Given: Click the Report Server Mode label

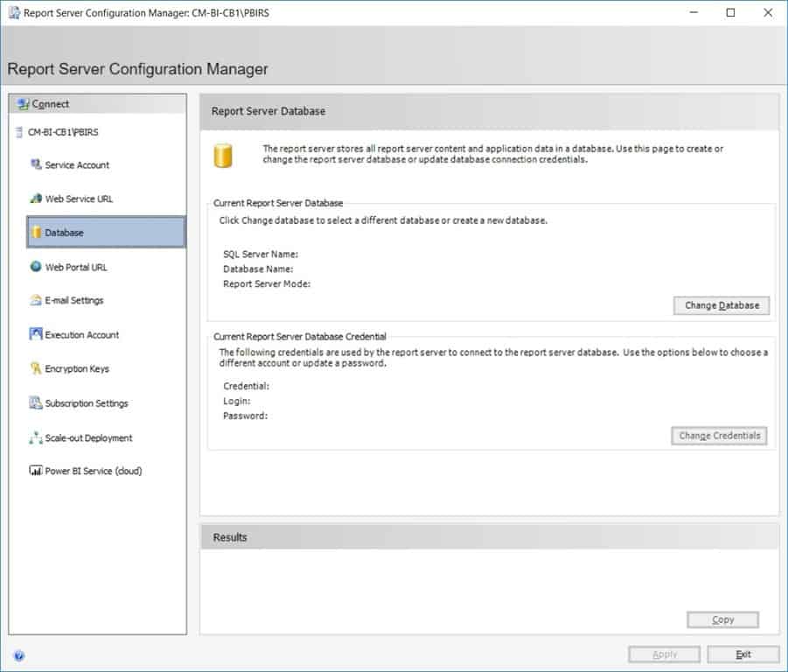Looking at the screenshot, I should coord(267,284).
